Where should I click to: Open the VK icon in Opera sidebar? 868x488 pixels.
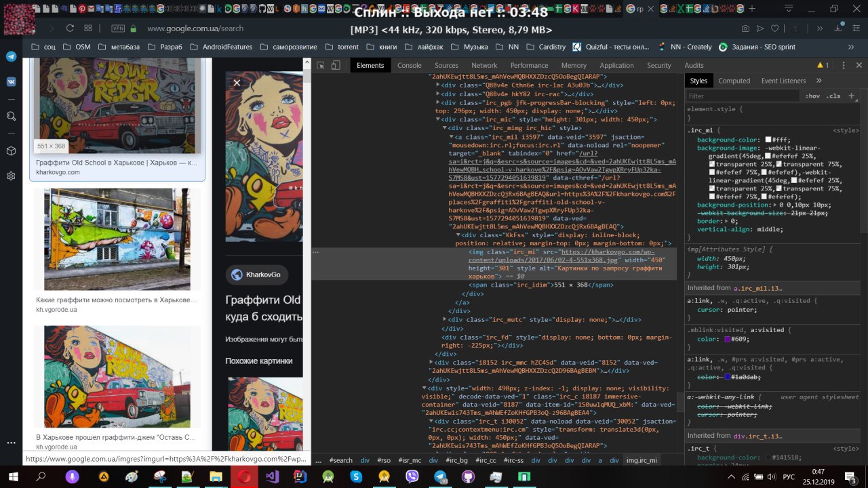click(x=11, y=81)
